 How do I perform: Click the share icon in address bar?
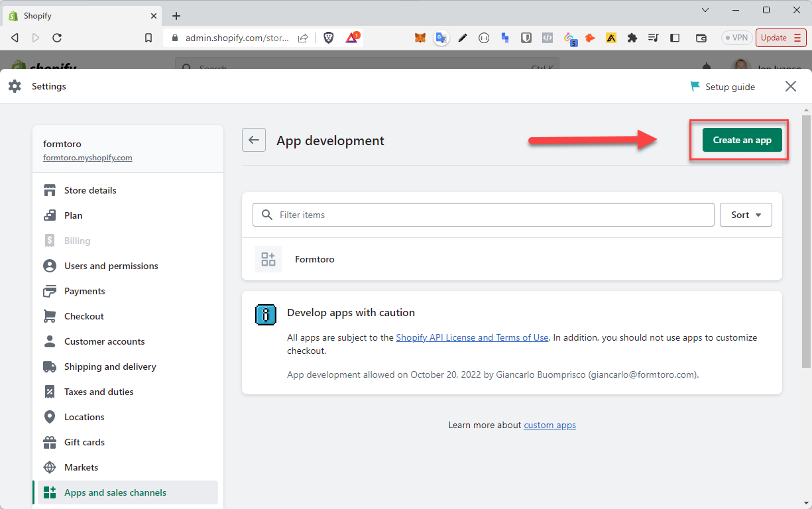(x=303, y=38)
